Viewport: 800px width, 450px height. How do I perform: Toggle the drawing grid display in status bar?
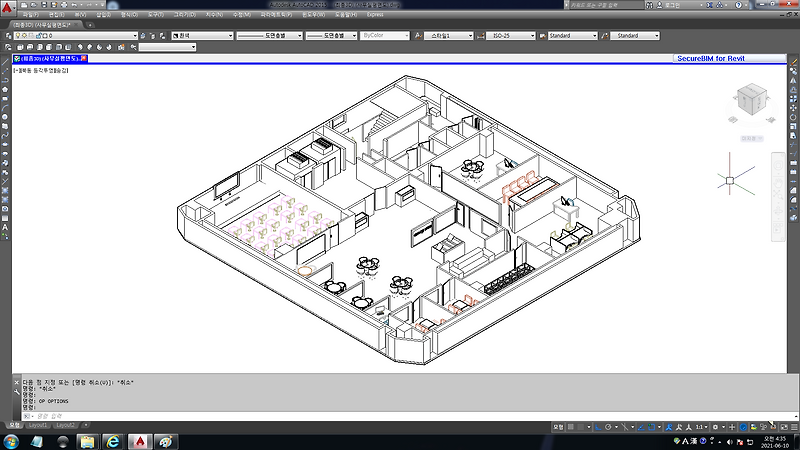tap(570, 427)
